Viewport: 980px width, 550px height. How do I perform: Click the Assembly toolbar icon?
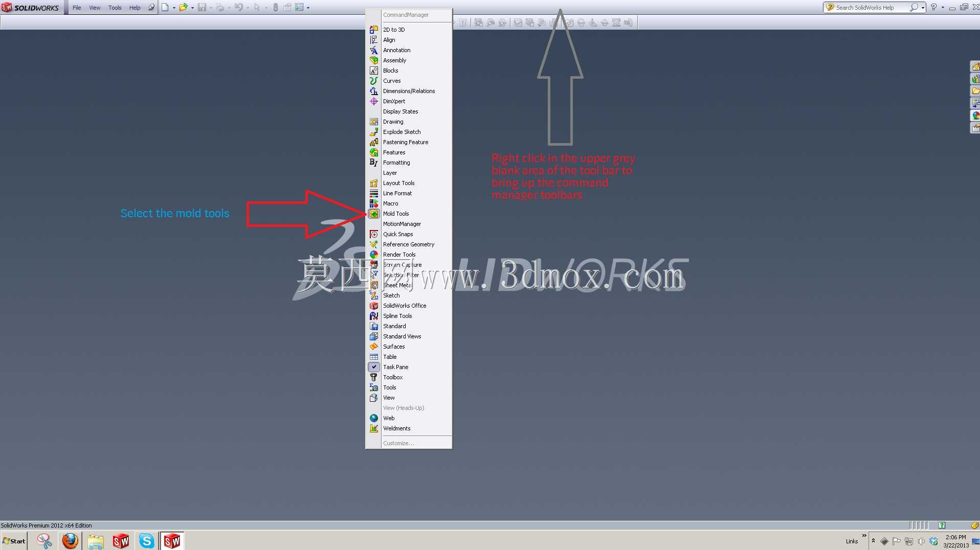374,60
